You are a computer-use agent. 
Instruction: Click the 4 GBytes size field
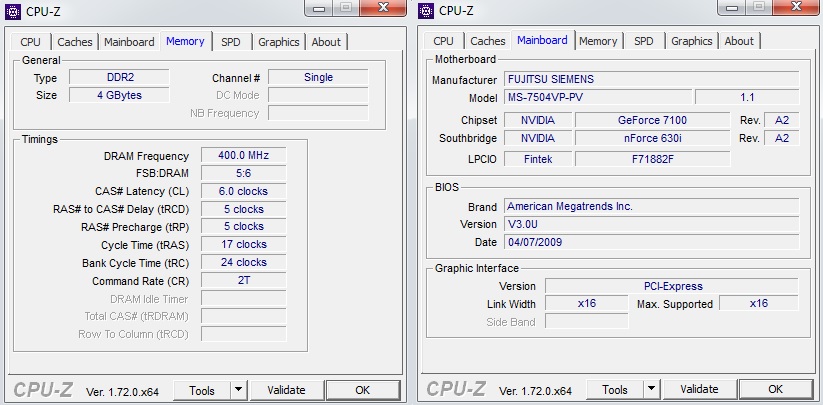pos(120,95)
